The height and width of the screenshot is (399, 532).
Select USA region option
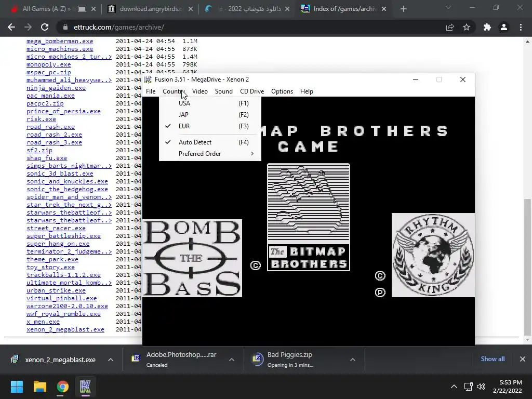pos(210,103)
